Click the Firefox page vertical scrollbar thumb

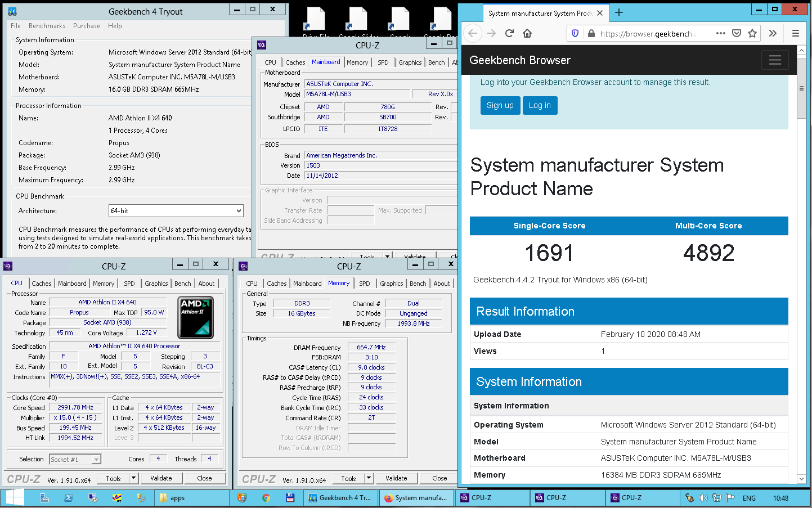[x=802, y=88]
